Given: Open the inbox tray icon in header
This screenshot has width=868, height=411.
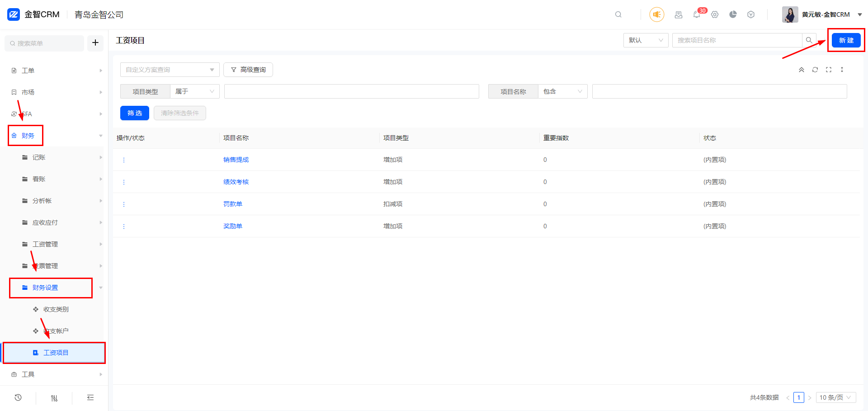Looking at the screenshot, I should (x=679, y=14).
